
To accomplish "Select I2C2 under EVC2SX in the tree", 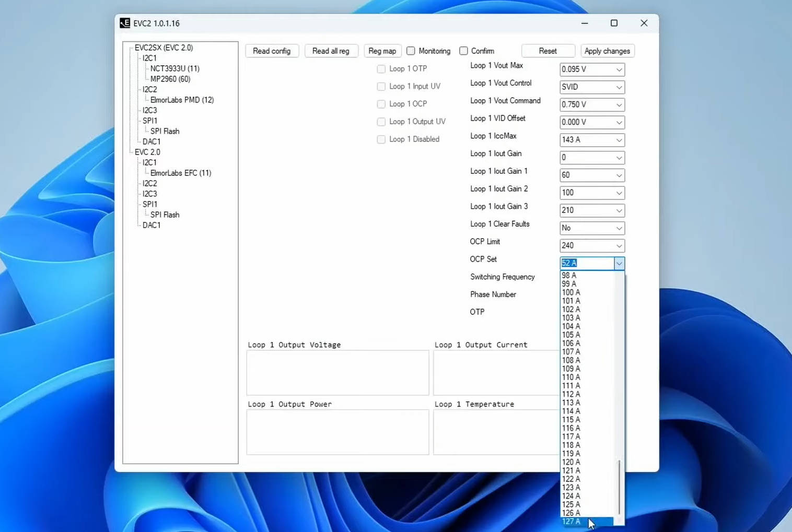I will click(149, 89).
